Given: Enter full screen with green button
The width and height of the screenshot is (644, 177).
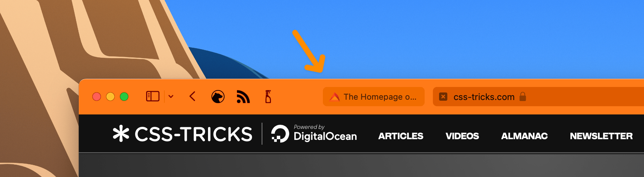Looking at the screenshot, I should 124,97.
